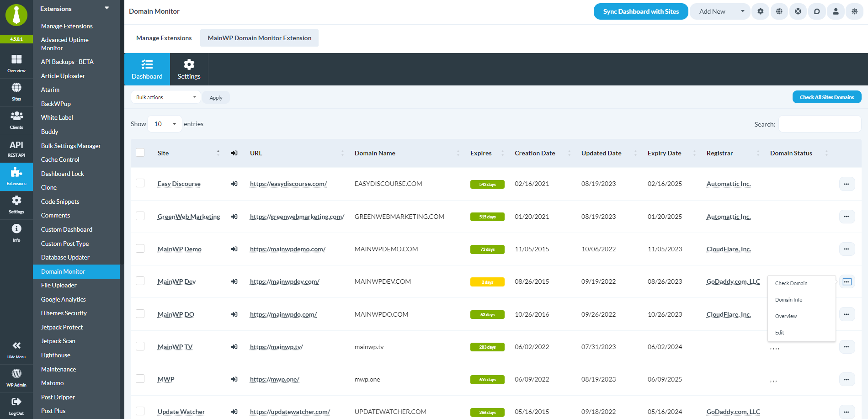Open the actions menu for MWP
Image resolution: width=868 pixels, height=419 pixels.
(847, 379)
